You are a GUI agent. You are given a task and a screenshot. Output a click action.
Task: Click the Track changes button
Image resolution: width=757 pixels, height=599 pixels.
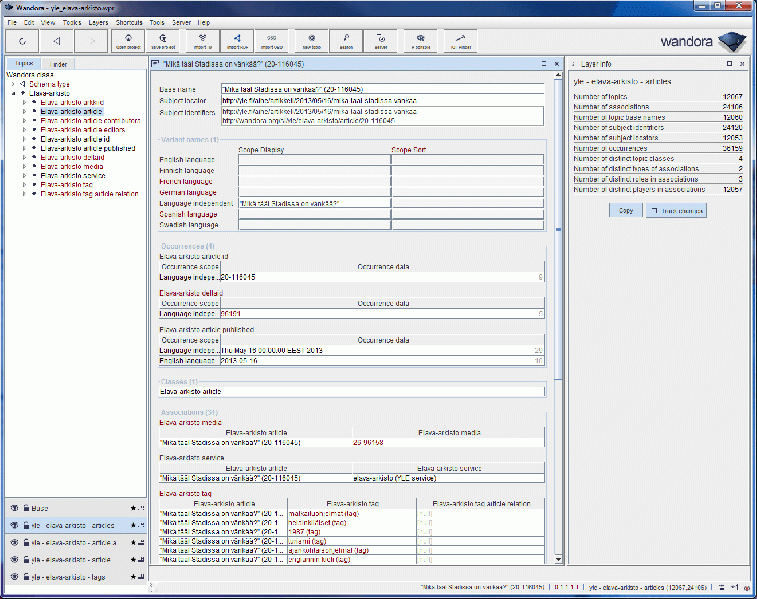pyautogui.click(x=677, y=210)
